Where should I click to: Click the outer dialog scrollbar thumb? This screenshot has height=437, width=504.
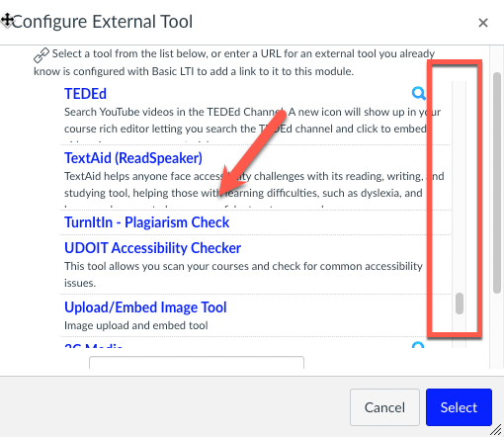[497, 183]
